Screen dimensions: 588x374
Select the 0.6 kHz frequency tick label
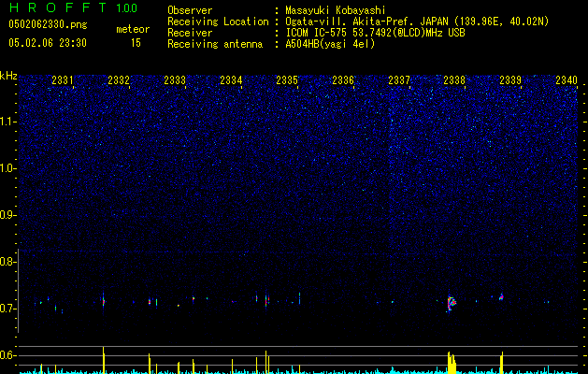[x=7, y=355]
